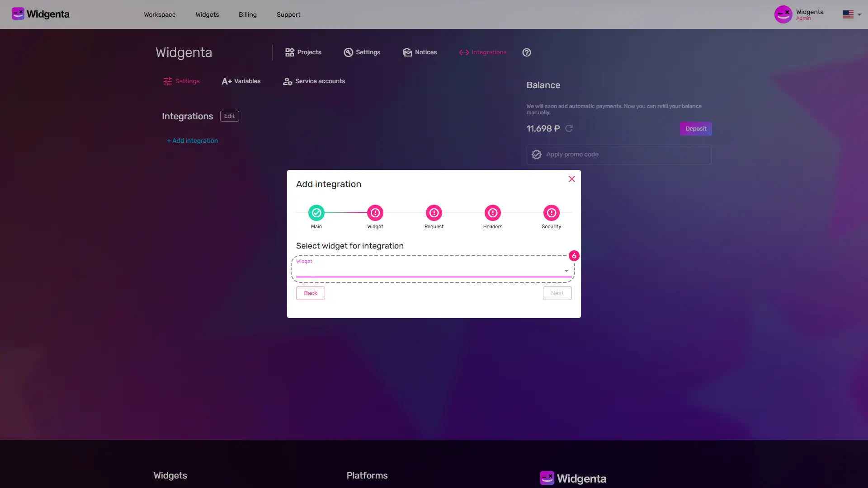The image size is (868, 488).
Task: Go Back in the Add integration dialog
Action: 310,293
